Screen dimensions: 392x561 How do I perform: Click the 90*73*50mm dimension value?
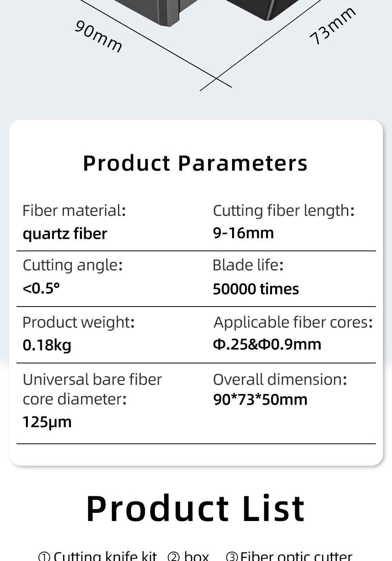pyautogui.click(x=260, y=400)
